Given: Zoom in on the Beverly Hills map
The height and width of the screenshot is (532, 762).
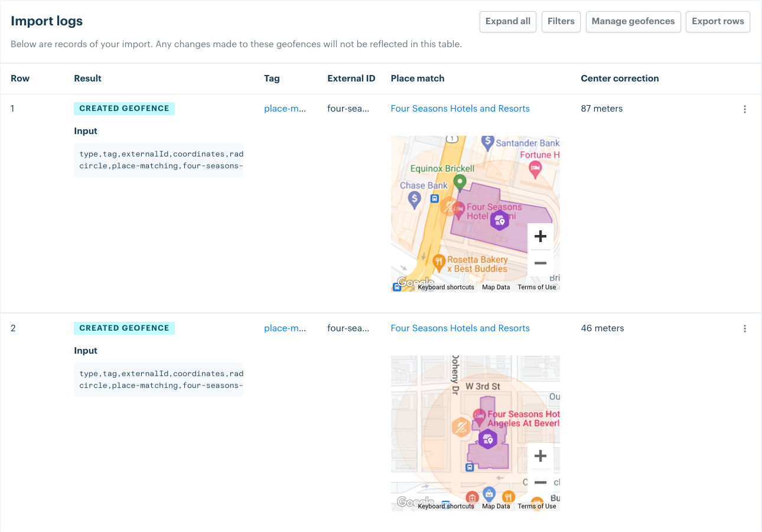Looking at the screenshot, I should [x=540, y=456].
